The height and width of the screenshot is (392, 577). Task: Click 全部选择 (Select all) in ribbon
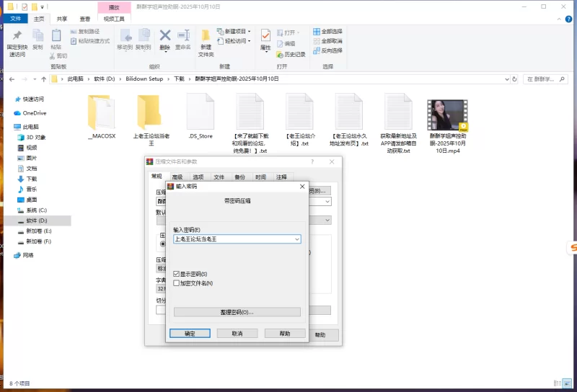click(327, 32)
